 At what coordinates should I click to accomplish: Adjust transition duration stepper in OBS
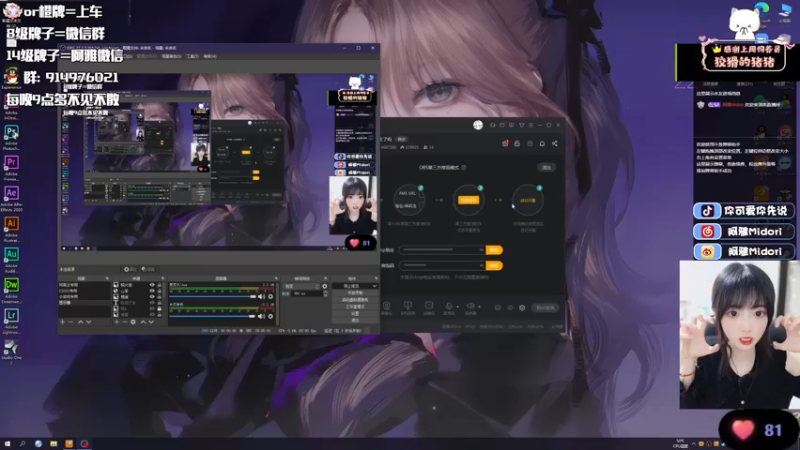click(326, 293)
